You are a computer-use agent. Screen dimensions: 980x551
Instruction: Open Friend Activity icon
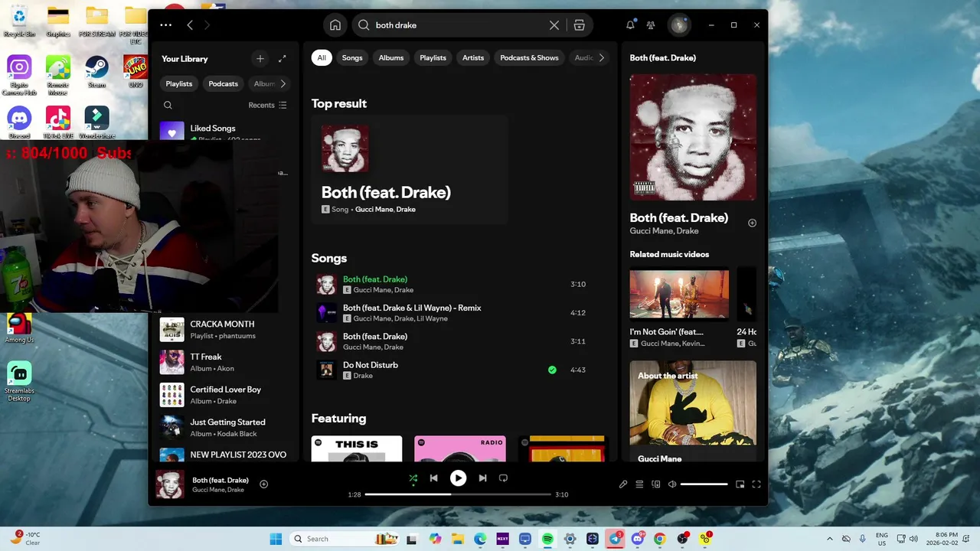tap(651, 25)
